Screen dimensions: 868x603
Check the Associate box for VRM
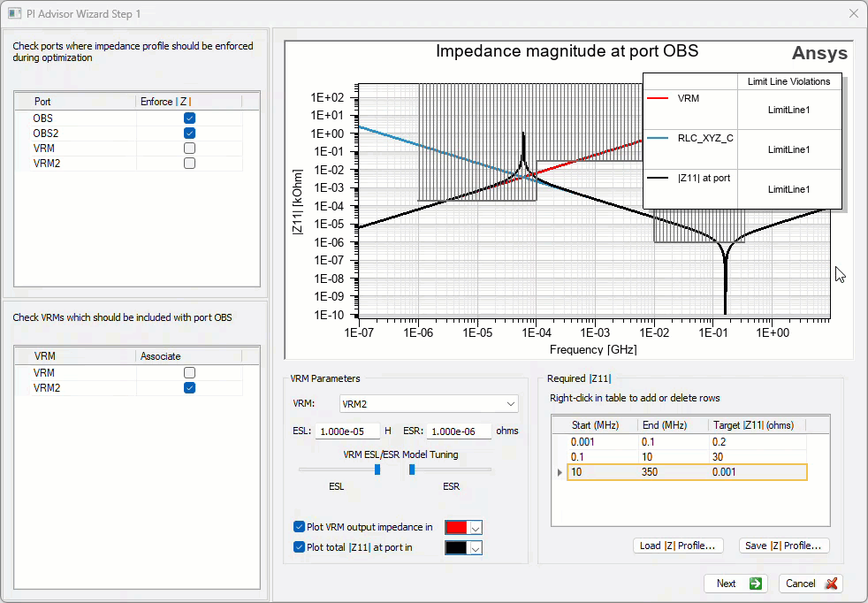click(x=189, y=372)
